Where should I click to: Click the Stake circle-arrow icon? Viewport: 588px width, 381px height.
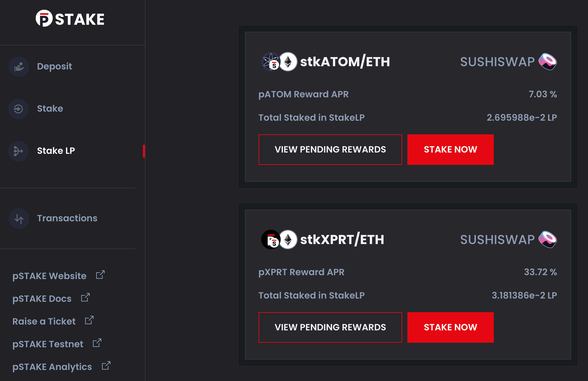(19, 109)
